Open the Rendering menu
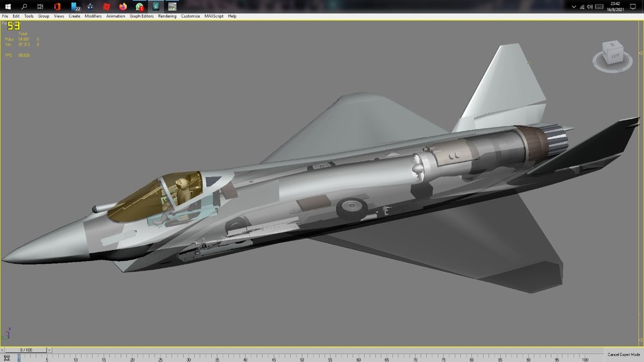The height and width of the screenshot is (362, 644). point(167,16)
